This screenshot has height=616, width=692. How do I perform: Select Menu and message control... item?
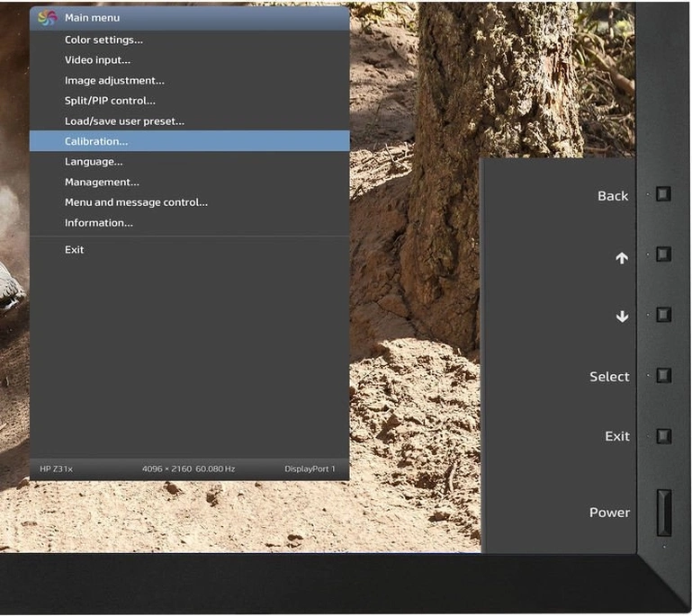(136, 202)
